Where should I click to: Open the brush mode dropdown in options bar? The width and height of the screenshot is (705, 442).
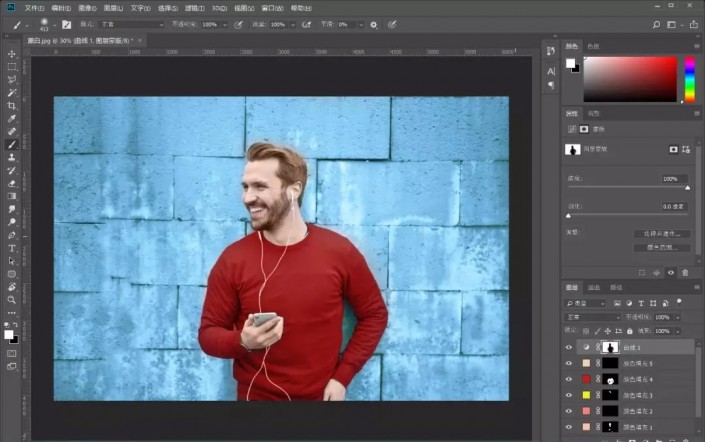click(x=130, y=24)
